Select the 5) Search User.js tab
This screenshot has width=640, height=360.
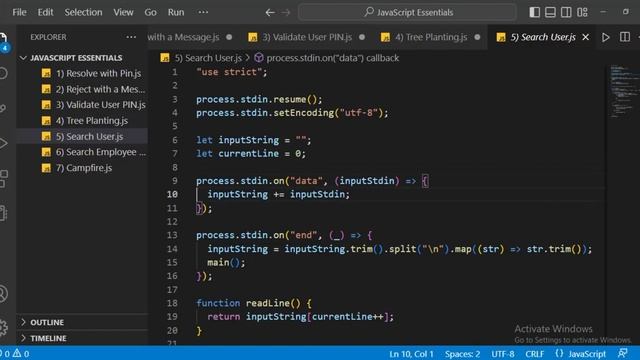543,37
